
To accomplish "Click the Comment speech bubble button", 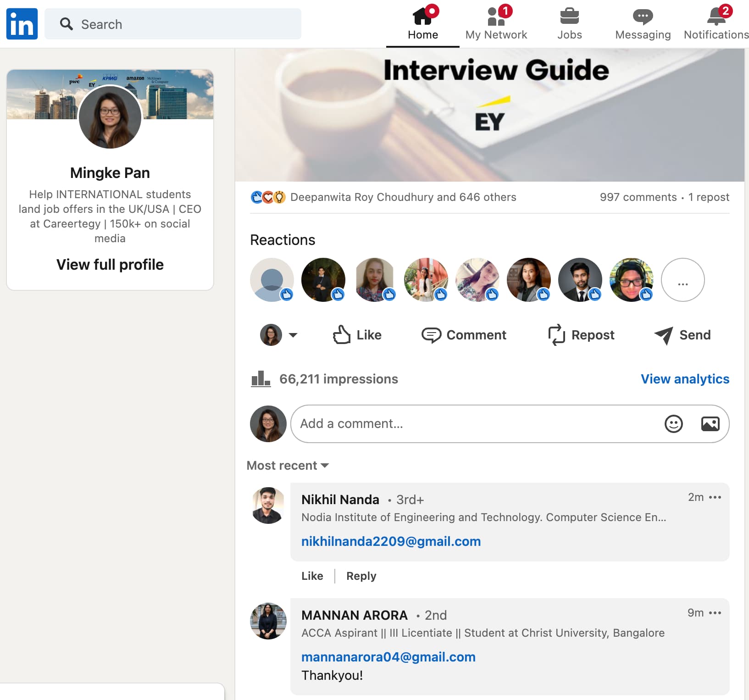I will tap(464, 335).
